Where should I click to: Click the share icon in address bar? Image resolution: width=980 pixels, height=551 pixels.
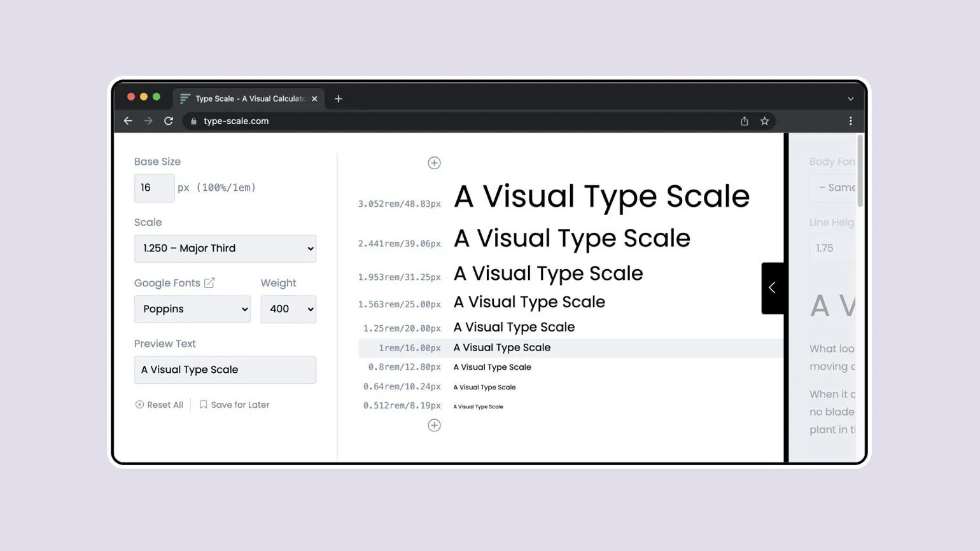pyautogui.click(x=745, y=121)
